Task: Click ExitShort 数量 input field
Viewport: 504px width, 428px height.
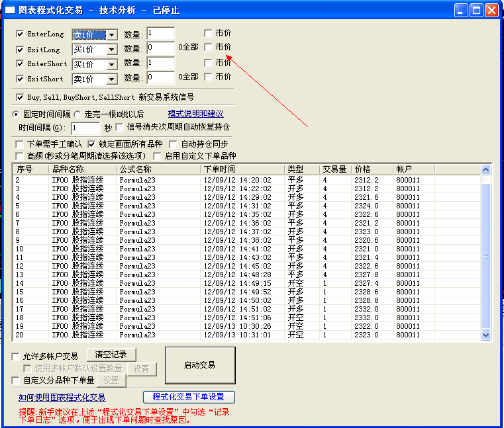Action: 161,77
